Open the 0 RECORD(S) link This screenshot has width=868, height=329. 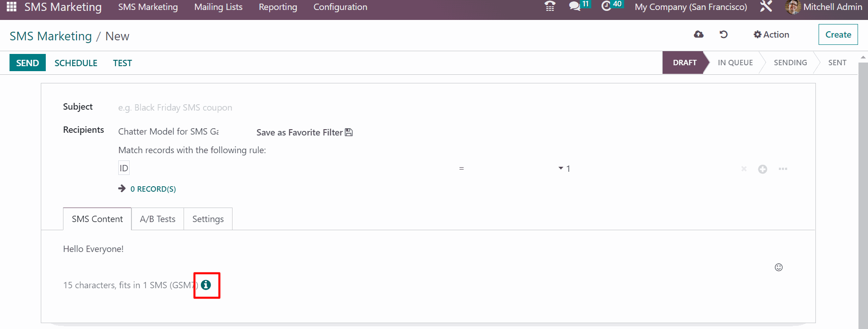153,189
